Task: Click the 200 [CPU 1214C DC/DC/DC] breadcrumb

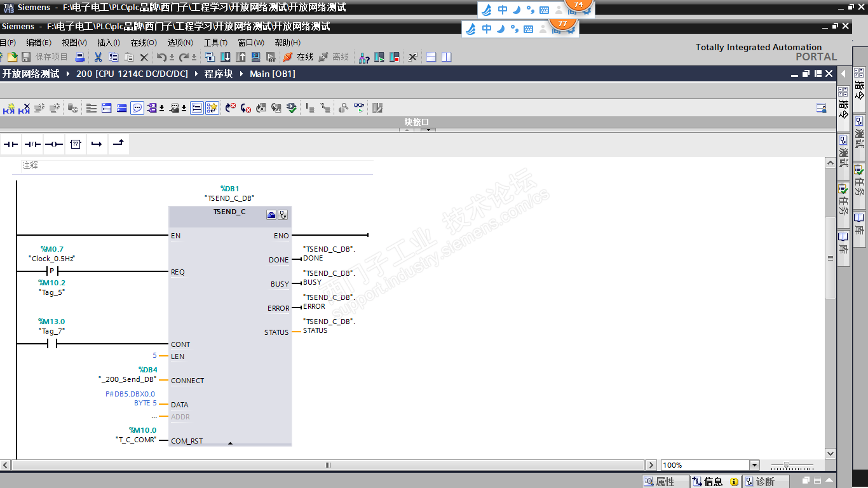Action: (x=132, y=74)
